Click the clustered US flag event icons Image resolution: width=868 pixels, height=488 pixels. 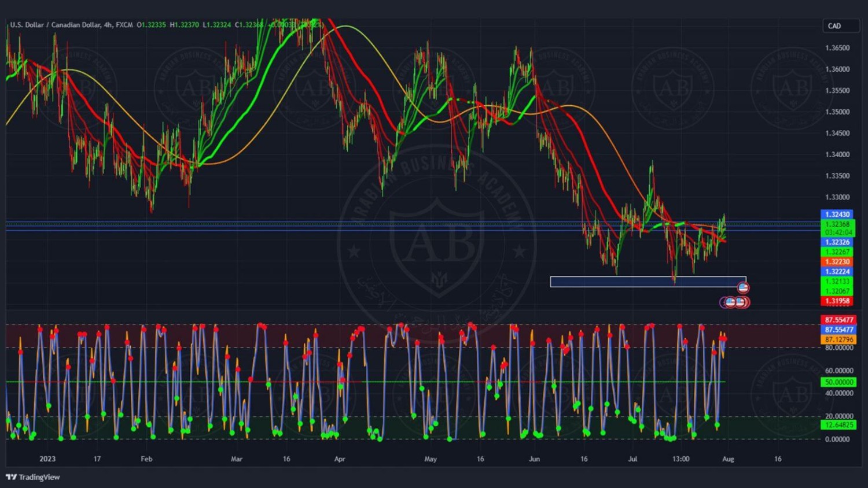click(x=735, y=302)
